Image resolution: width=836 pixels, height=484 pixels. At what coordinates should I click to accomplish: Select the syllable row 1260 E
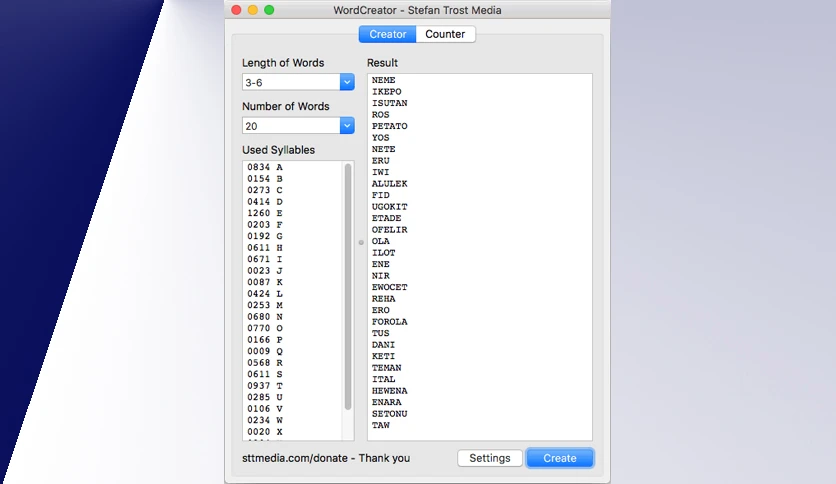click(265, 213)
